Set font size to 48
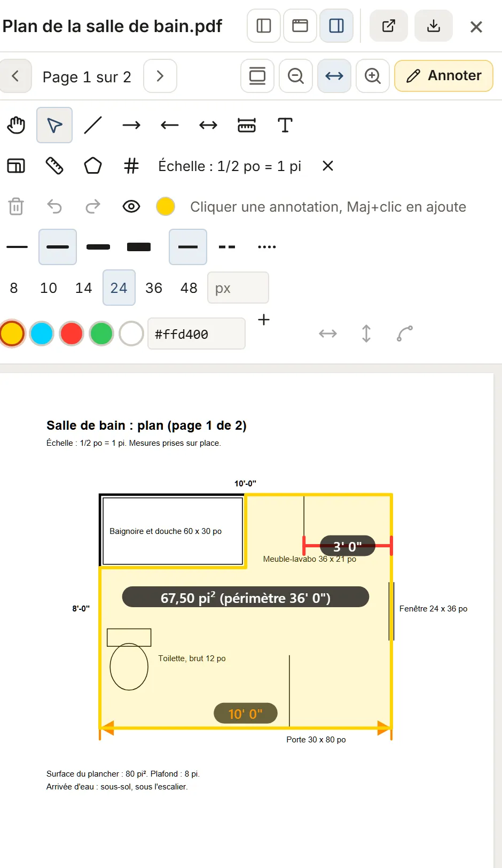502x868 pixels. click(x=189, y=288)
